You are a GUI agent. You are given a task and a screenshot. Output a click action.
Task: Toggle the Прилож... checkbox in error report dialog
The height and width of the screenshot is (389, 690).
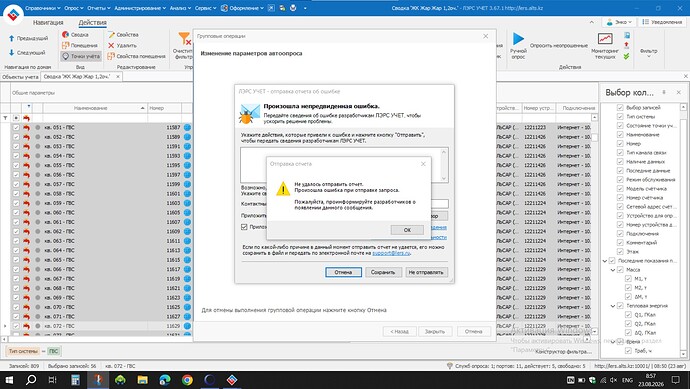(244, 227)
